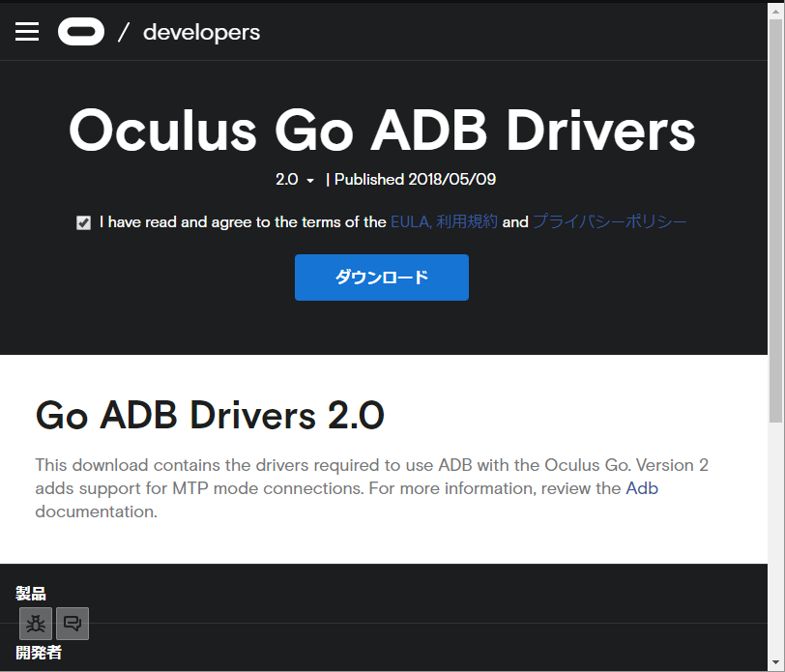The height and width of the screenshot is (672, 785).
Task: Click the Go ADB Drivers 2.0 heading
Action: (210, 415)
